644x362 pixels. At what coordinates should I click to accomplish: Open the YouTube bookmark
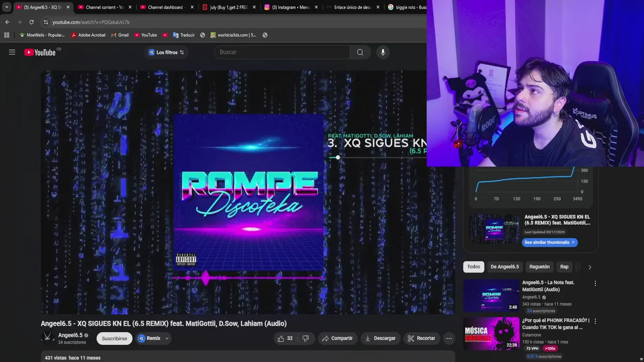[x=145, y=35]
